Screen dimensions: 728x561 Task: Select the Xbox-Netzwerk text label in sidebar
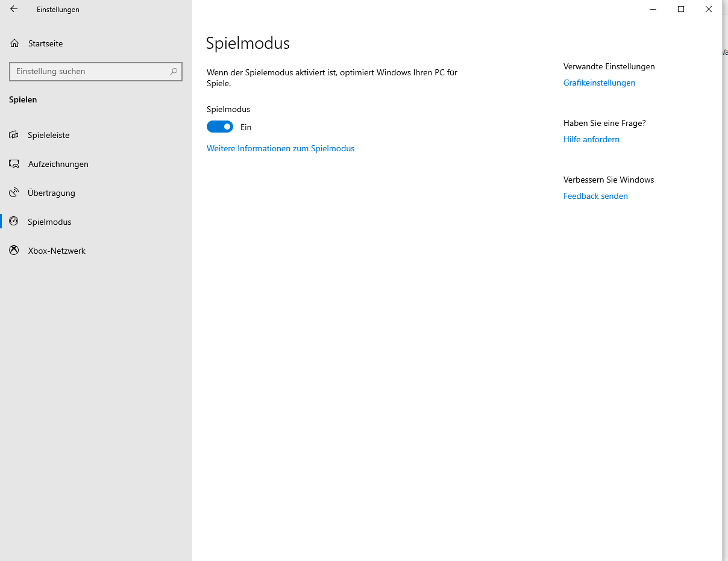(57, 251)
